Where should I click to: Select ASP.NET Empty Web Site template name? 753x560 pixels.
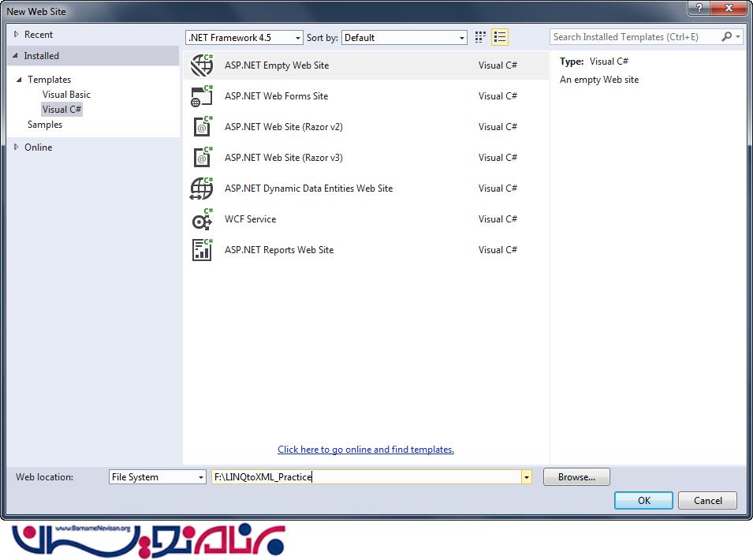pos(277,65)
